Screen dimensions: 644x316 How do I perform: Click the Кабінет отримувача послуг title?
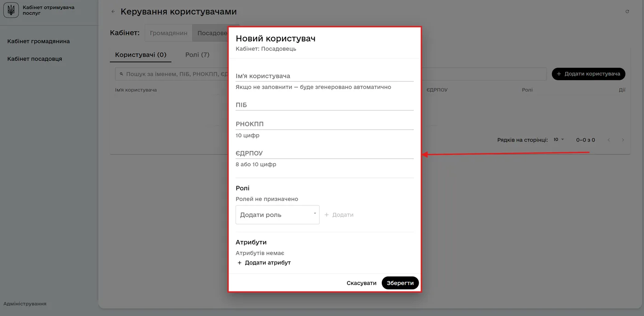click(x=48, y=10)
